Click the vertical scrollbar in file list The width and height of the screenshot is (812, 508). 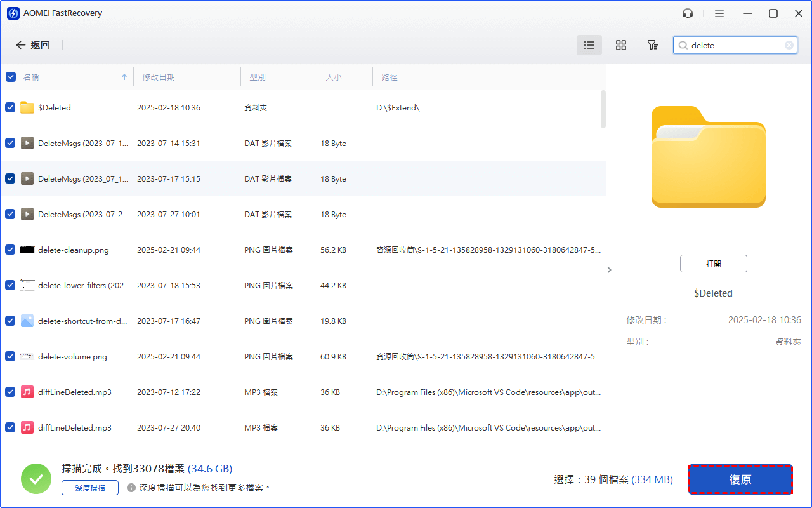[x=603, y=109]
